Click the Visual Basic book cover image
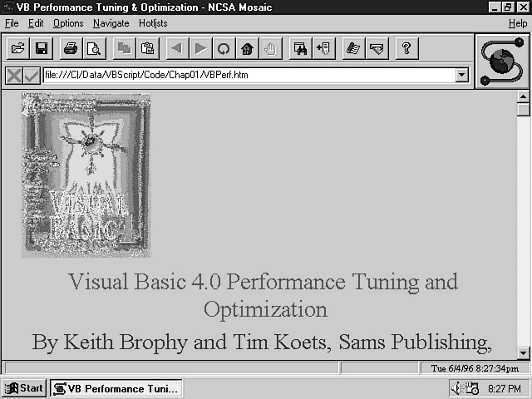The width and height of the screenshot is (532, 399). point(86,175)
